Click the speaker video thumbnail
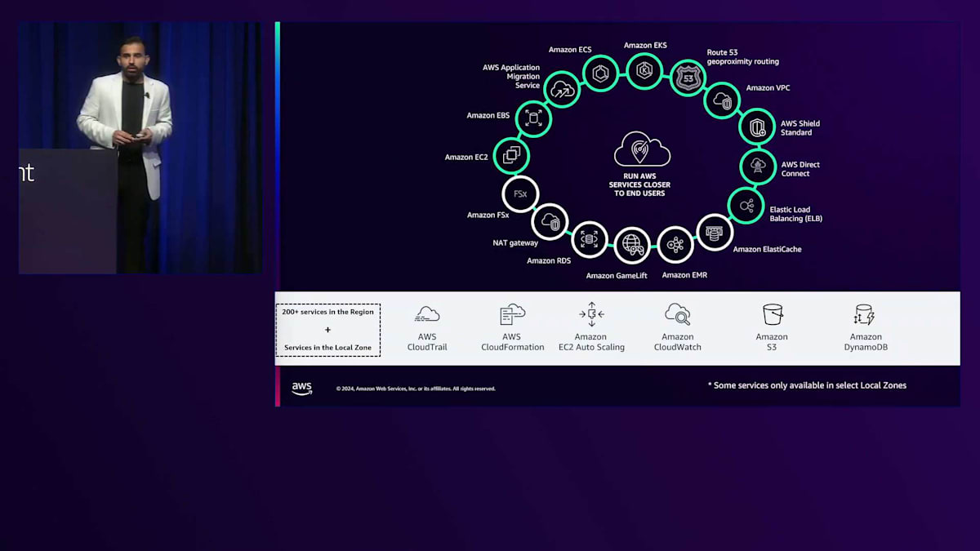This screenshot has height=551, width=980. (x=140, y=148)
